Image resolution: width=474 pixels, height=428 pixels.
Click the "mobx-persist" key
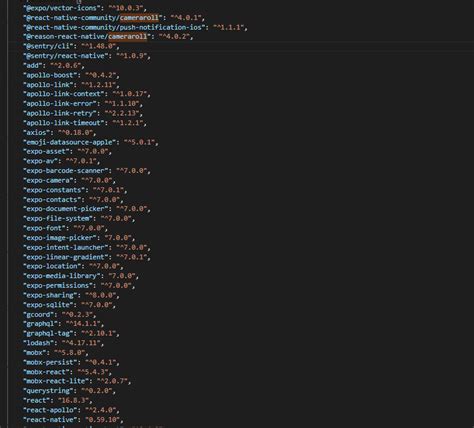coord(50,362)
